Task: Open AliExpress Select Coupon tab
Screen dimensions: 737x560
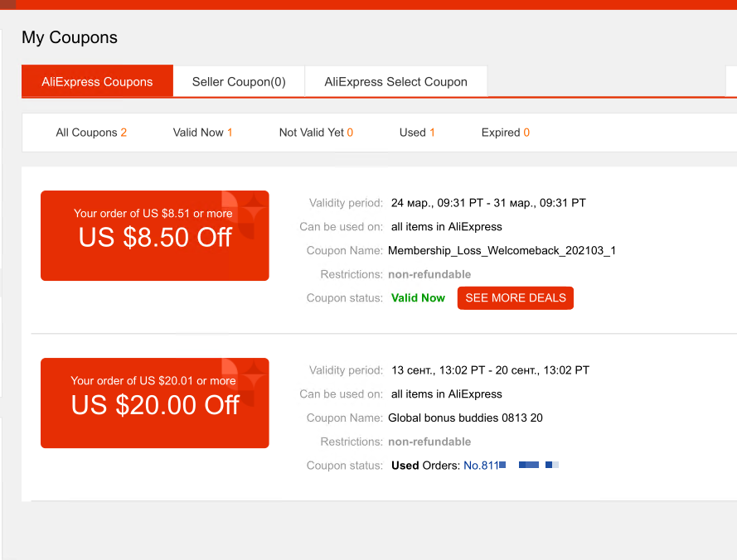Action: point(395,82)
